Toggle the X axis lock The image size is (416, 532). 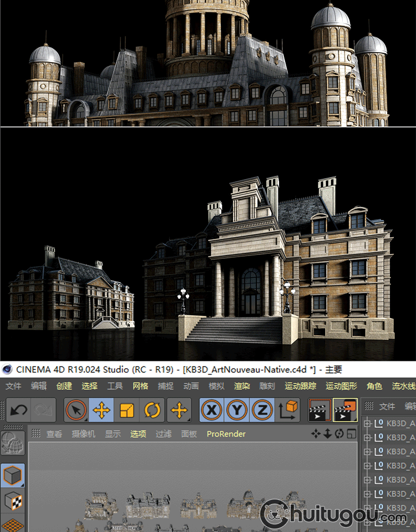coord(211,411)
